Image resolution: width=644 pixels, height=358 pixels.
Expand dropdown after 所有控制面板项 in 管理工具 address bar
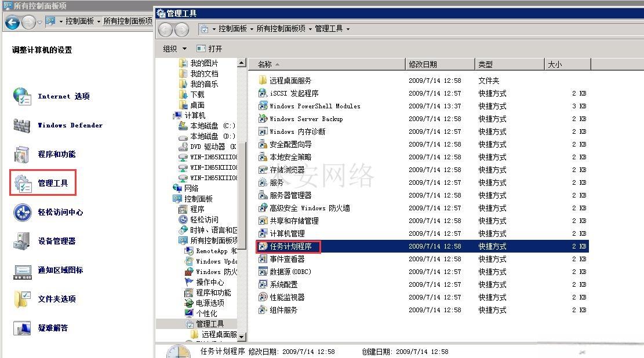tap(310, 29)
